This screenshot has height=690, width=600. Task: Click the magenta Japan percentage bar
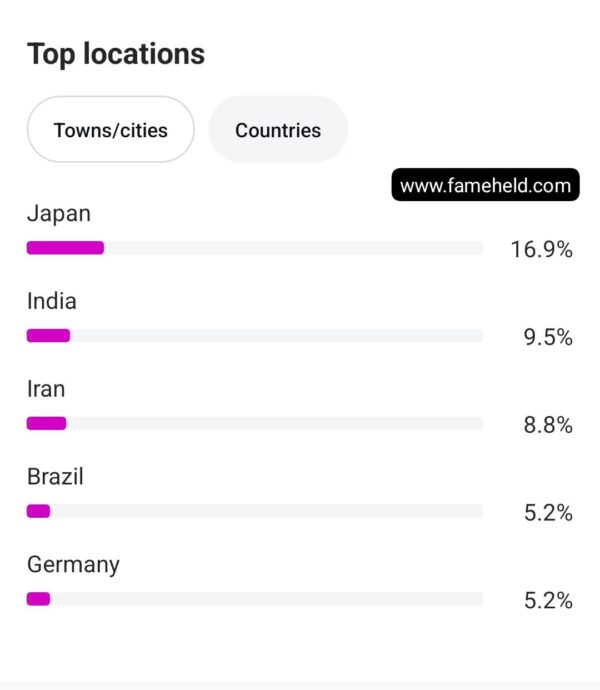pos(65,248)
